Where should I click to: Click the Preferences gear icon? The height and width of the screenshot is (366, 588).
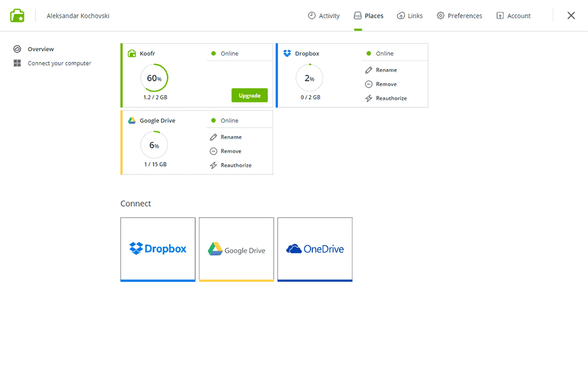pyautogui.click(x=440, y=15)
